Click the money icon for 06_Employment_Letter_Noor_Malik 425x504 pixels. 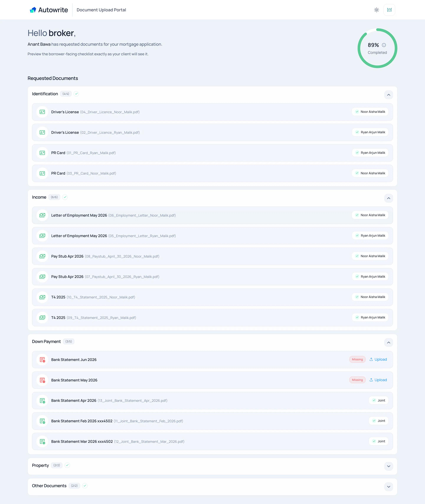(x=42, y=215)
